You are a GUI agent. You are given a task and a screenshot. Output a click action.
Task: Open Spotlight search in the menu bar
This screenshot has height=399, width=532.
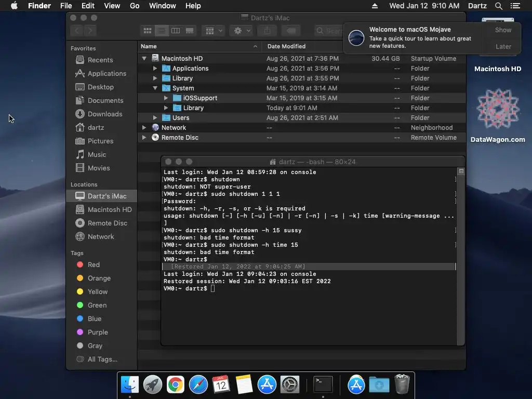[x=498, y=6]
